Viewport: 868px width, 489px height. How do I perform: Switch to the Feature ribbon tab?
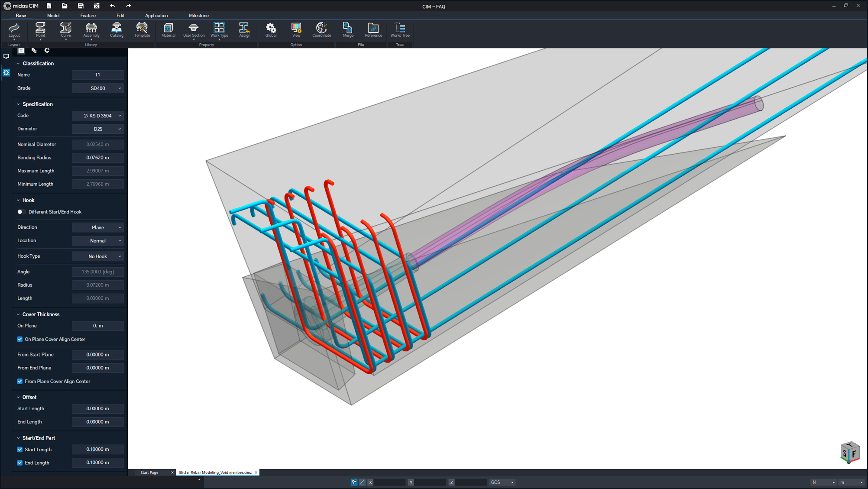[x=88, y=16]
